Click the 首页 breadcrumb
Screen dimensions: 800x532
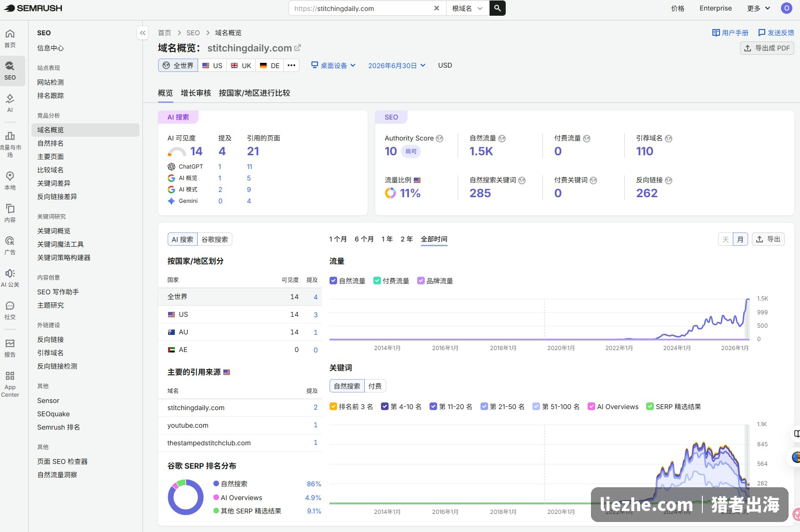pyautogui.click(x=164, y=33)
